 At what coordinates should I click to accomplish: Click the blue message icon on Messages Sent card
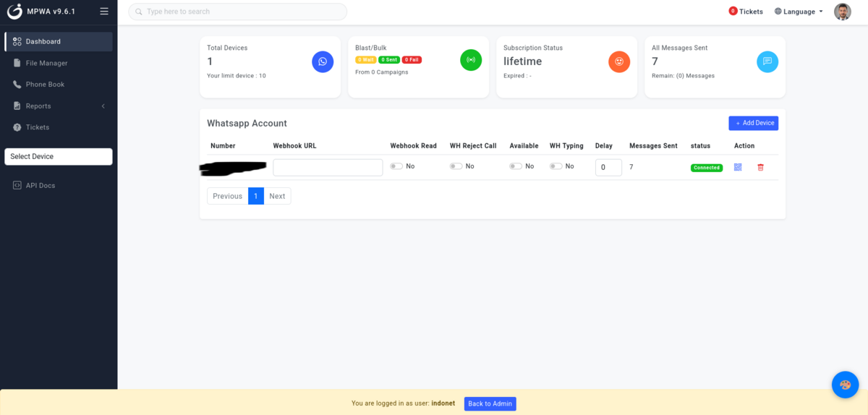(767, 61)
